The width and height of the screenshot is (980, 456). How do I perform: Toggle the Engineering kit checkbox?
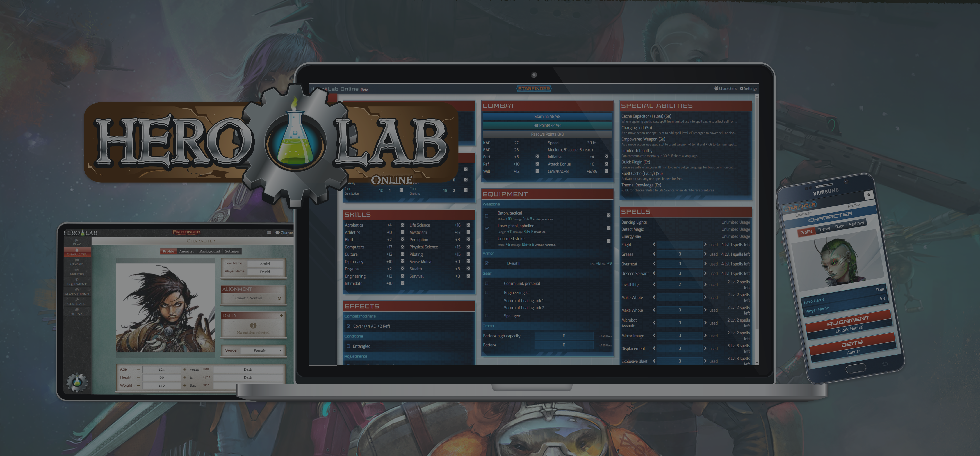tap(487, 293)
